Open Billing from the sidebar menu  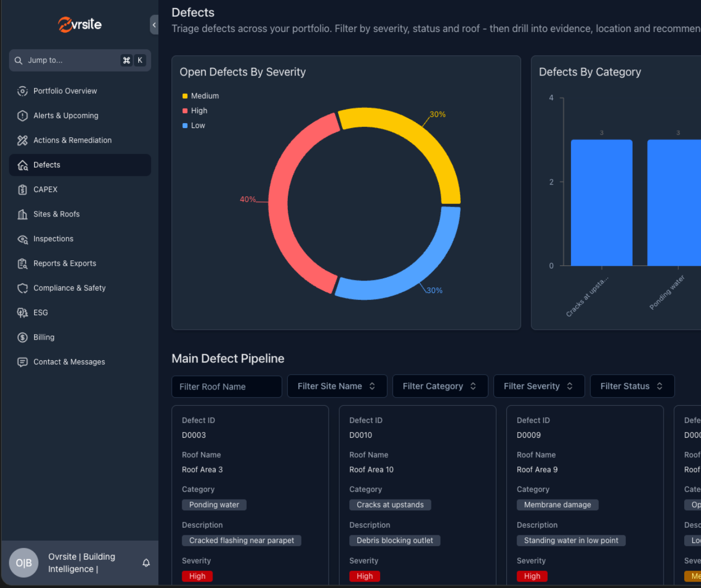coord(44,337)
